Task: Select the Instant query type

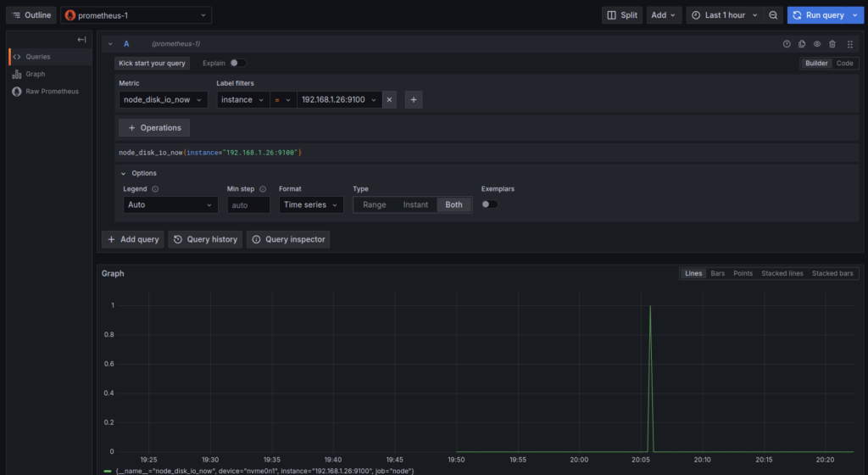Action: (415, 204)
